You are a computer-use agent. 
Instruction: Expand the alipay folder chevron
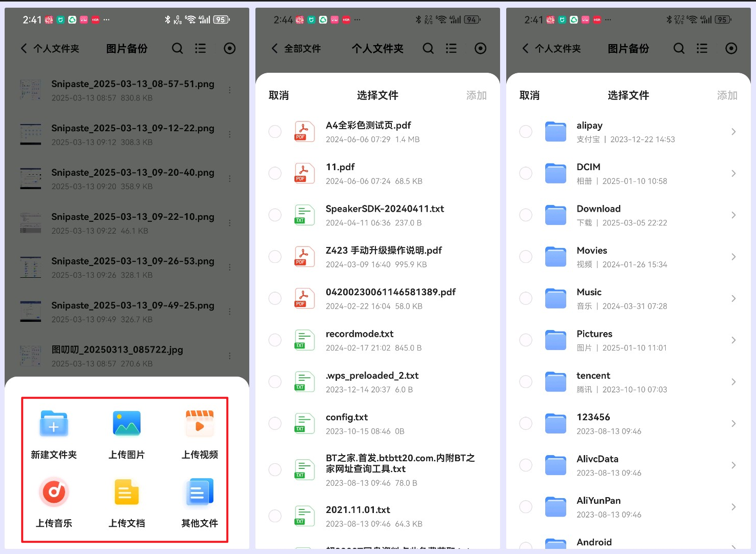733,132
